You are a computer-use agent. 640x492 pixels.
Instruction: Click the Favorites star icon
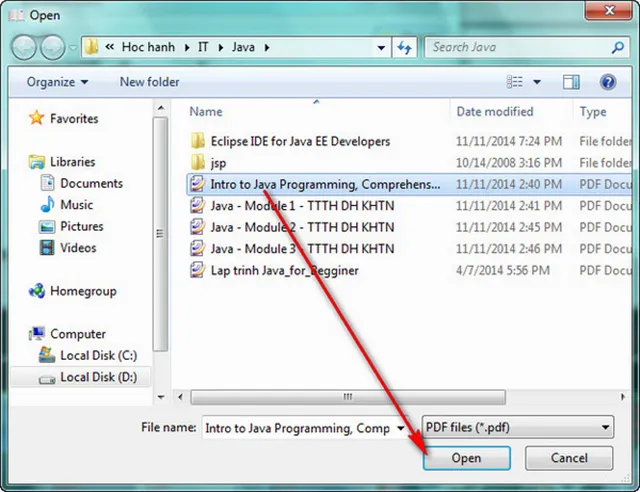click(37, 118)
